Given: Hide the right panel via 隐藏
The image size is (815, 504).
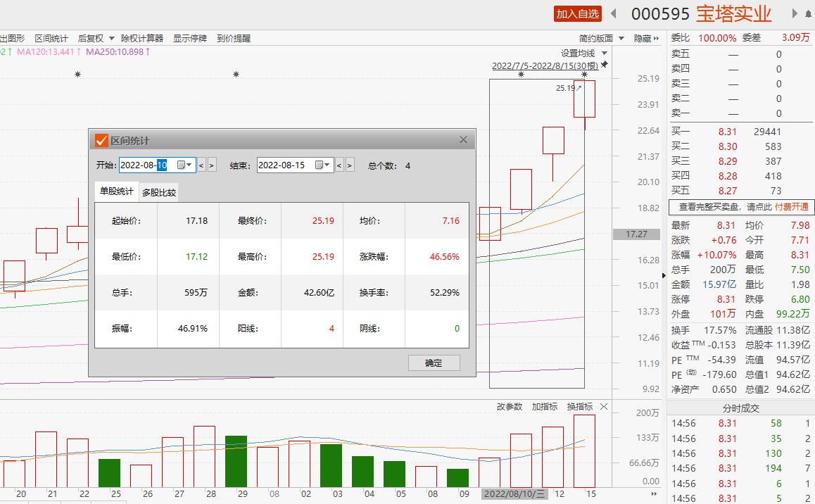Looking at the screenshot, I should (646, 38).
